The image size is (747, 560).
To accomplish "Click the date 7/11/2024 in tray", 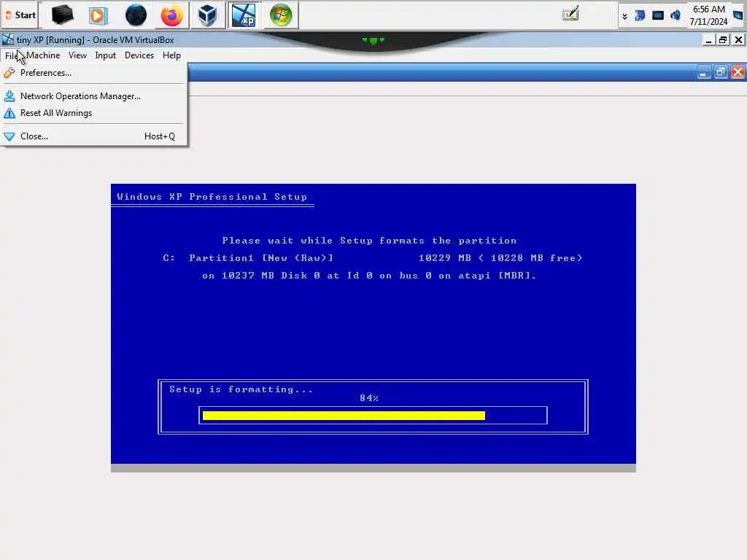I will click(x=708, y=22).
